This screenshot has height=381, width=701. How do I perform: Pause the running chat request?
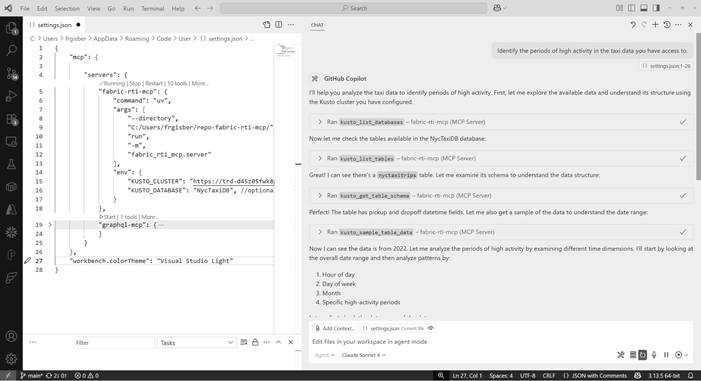click(x=666, y=355)
